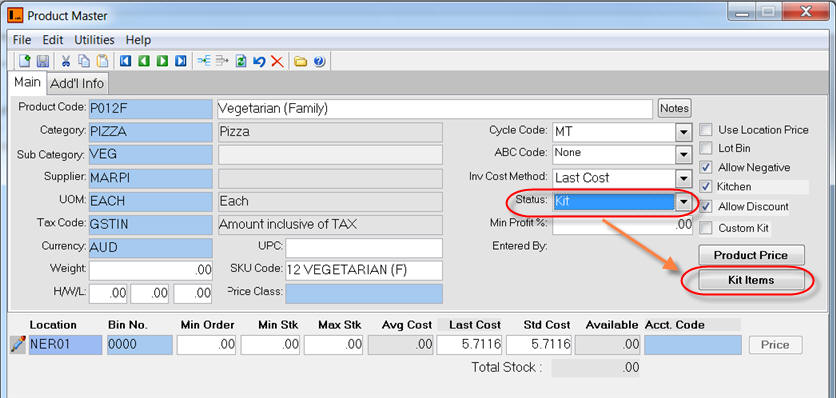
Task: Go to the first record with the blue arrow
Action: click(x=125, y=61)
